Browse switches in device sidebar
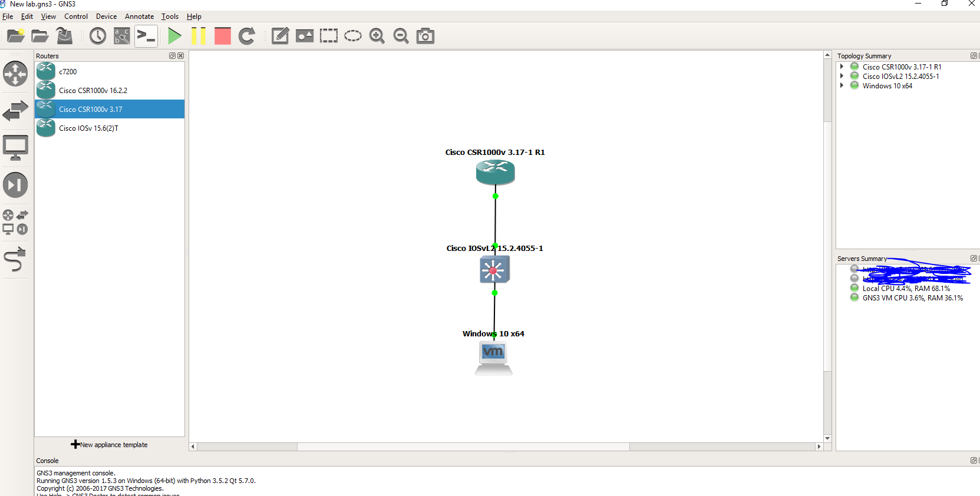The height and width of the screenshot is (496, 980). pos(15,111)
